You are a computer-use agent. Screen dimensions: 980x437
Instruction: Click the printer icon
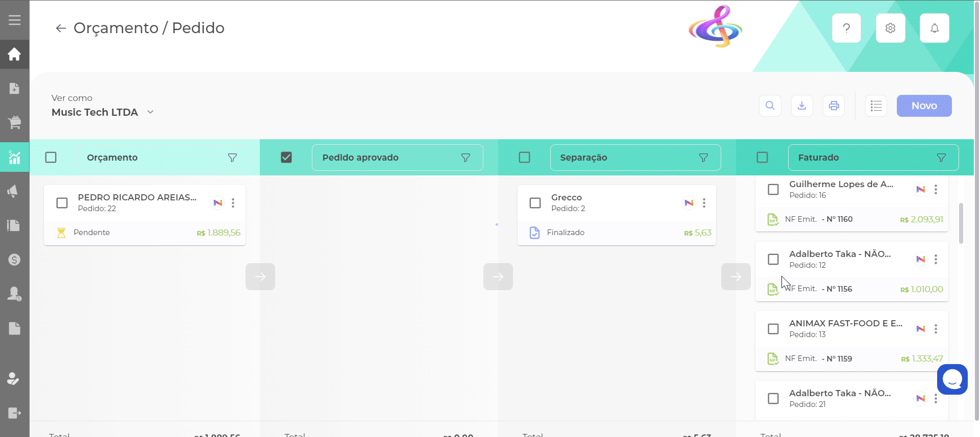(x=834, y=106)
